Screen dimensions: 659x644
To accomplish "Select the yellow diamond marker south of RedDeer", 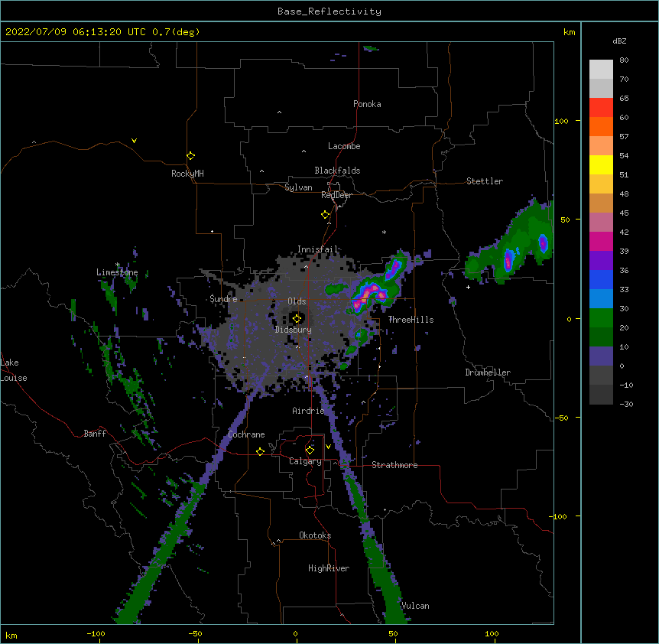I will pos(325,215).
